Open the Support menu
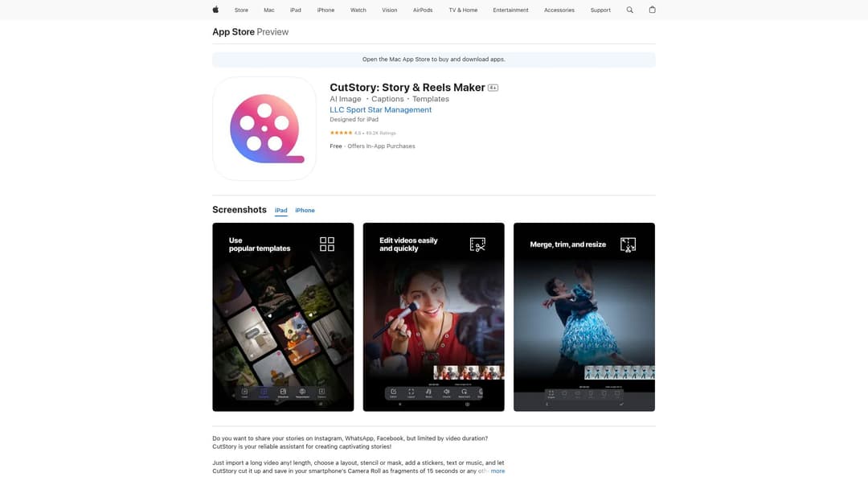868x489 pixels. [600, 10]
